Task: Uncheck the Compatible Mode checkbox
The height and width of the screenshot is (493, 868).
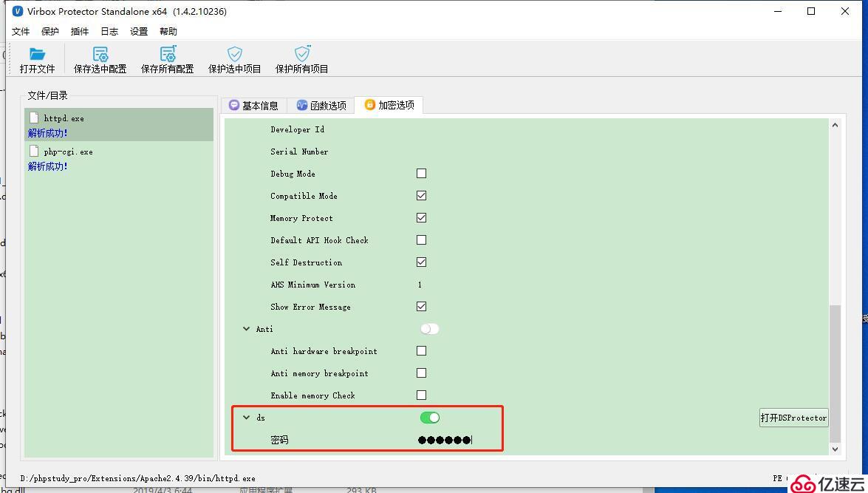Action: (421, 196)
